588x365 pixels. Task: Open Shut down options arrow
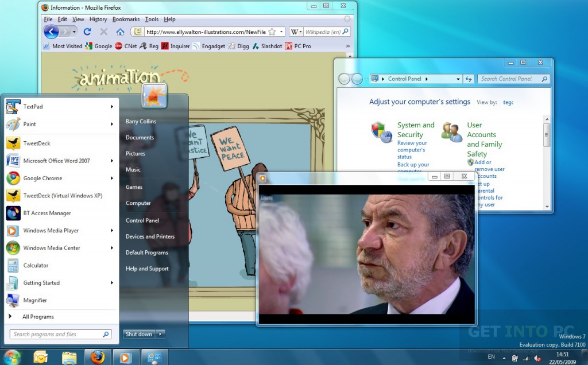point(161,334)
